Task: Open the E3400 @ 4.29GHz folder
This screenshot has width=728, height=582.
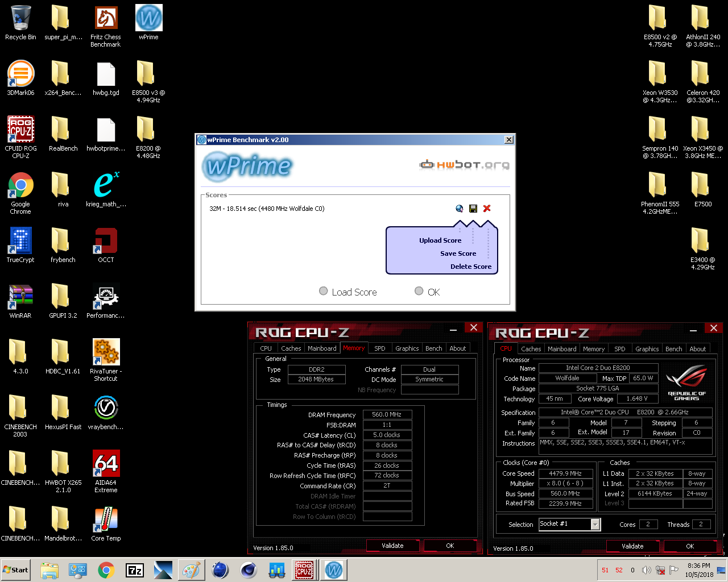Action: coord(703,248)
